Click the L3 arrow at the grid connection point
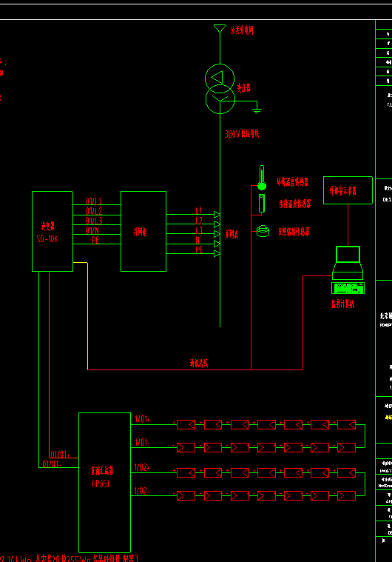 [x=217, y=234]
